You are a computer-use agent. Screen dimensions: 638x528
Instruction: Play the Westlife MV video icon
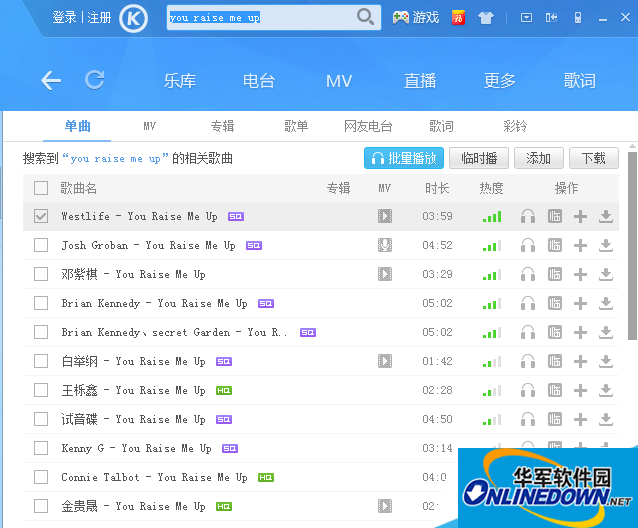coord(384,216)
